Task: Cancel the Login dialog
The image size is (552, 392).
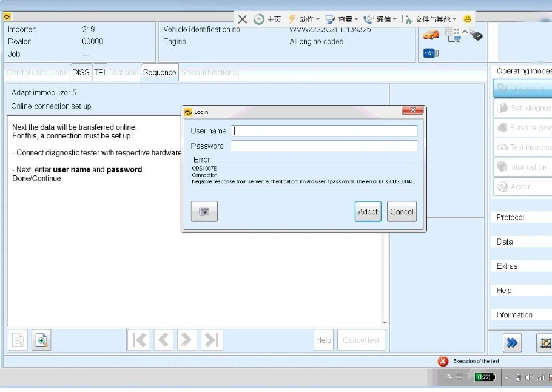Action: coord(402,211)
